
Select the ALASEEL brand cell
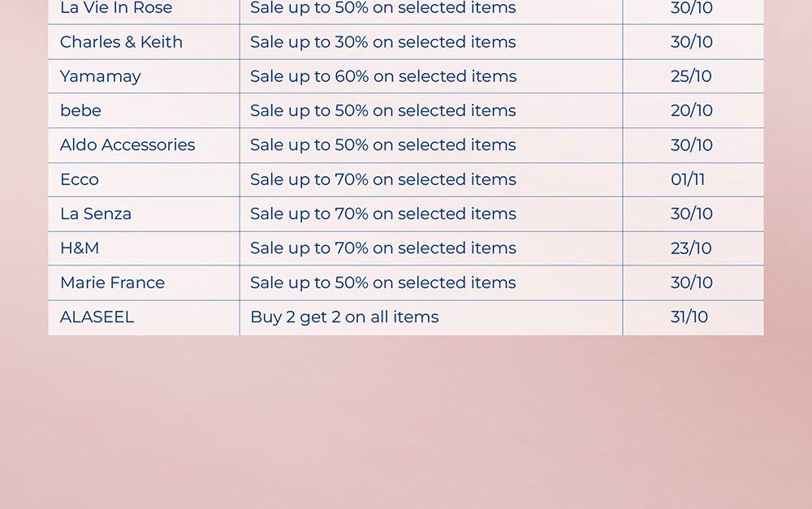click(97, 317)
